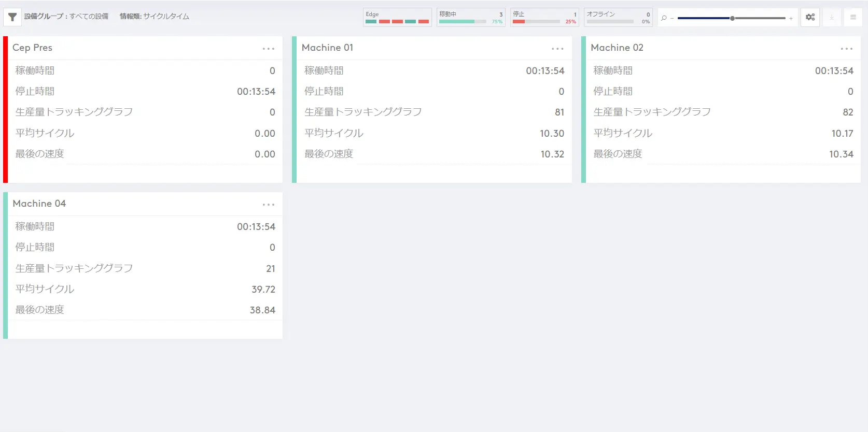Filter by 停止 status box

(544, 17)
